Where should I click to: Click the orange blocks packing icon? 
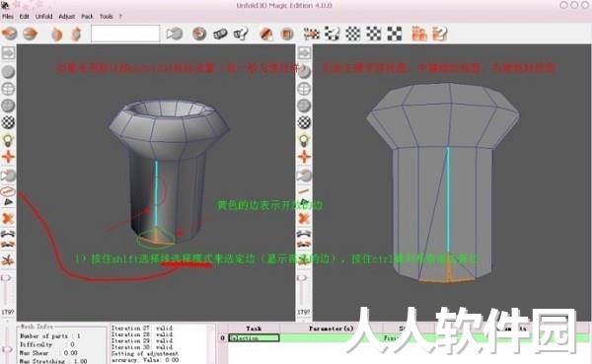tap(419, 34)
